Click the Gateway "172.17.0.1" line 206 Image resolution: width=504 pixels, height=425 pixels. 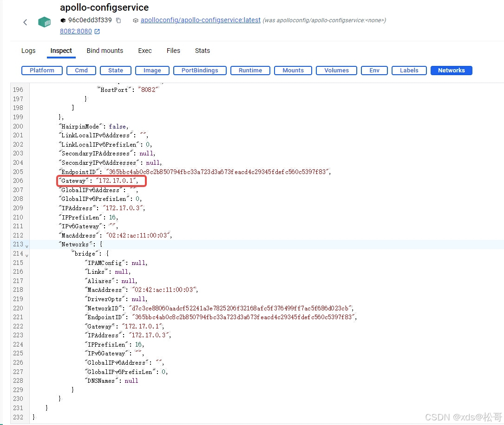point(98,181)
